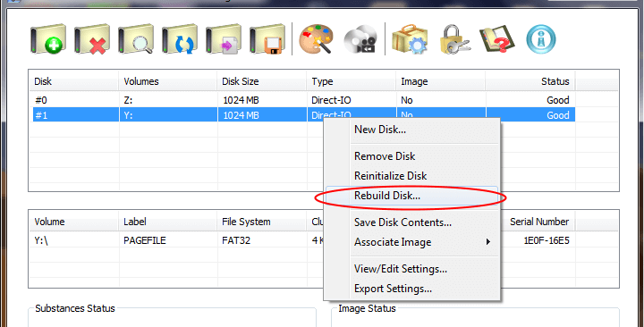
Task: Click the PAGEFILE label cell
Action: coord(145,240)
